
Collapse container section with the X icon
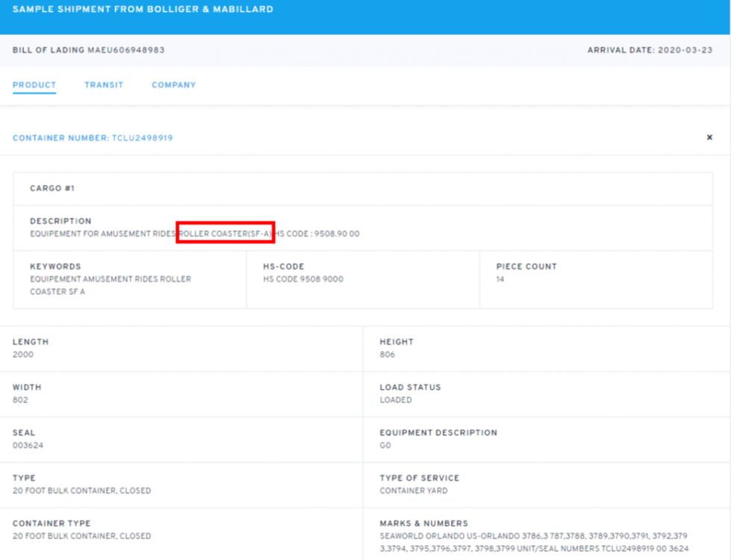pos(709,137)
